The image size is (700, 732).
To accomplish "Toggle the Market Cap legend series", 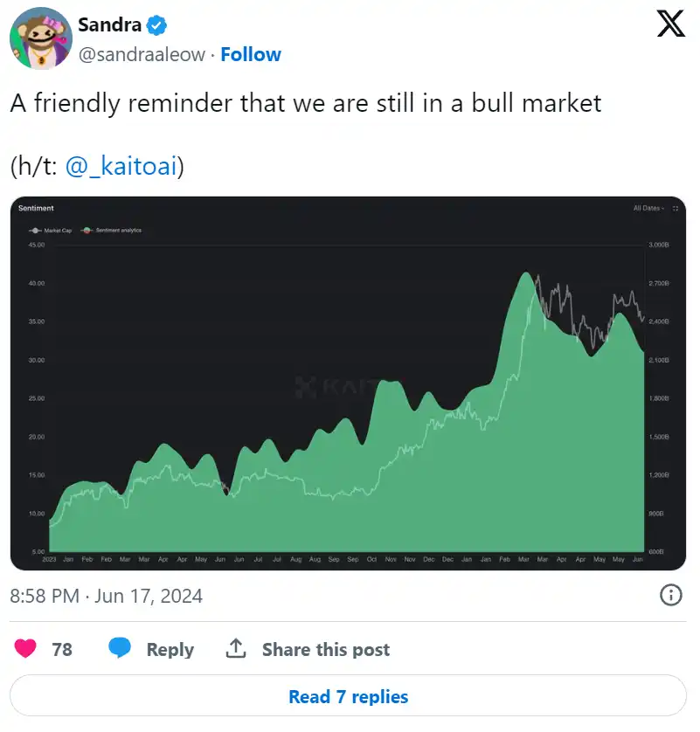I will pyautogui.click(x=55, y=231).
